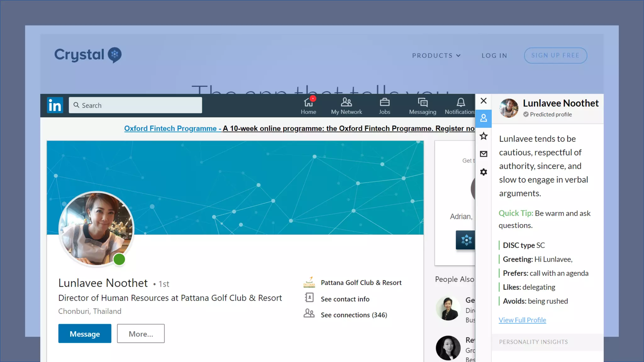Open the More... options button
The height and width of the screenshot is (362, 644).
click(141, 334)
